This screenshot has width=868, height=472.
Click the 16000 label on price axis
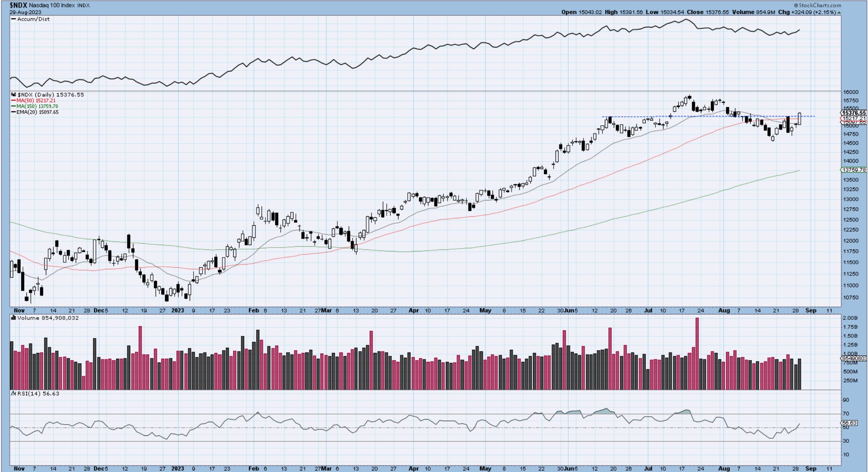pos(851,92)
